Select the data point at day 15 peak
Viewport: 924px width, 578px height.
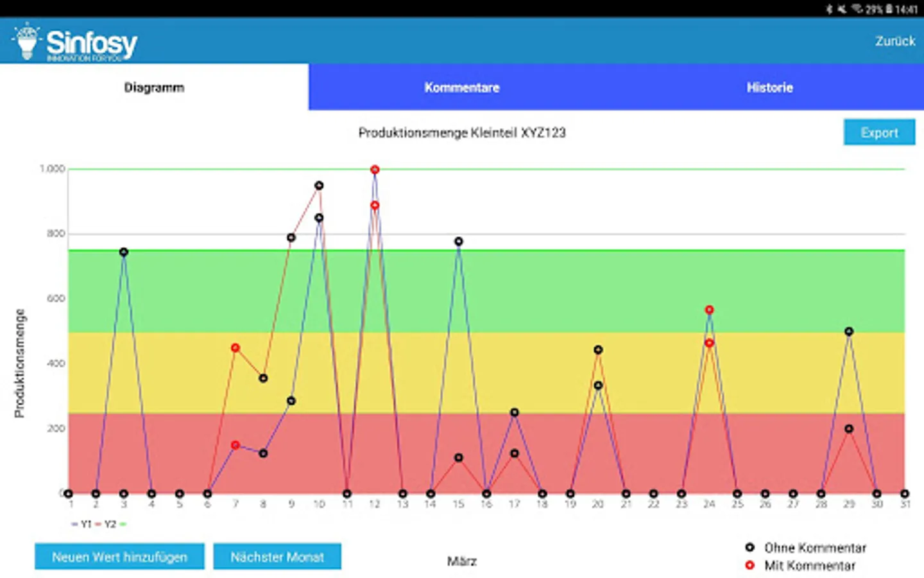[x=458, y=241]
